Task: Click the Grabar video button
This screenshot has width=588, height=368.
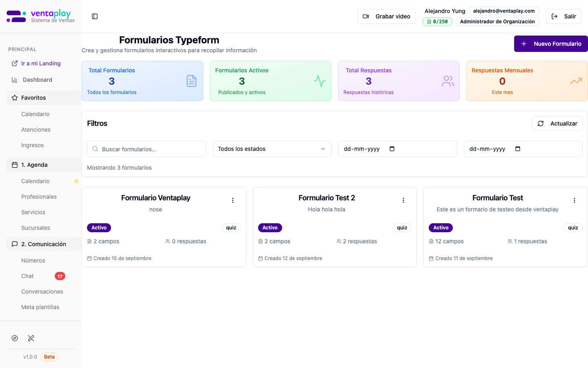Action: pos(386,16)
